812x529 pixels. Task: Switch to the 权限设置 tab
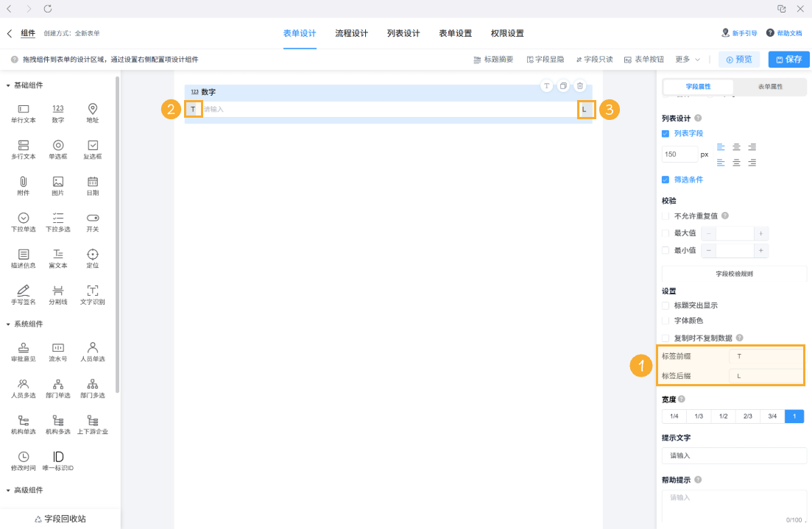click(507, 33)
